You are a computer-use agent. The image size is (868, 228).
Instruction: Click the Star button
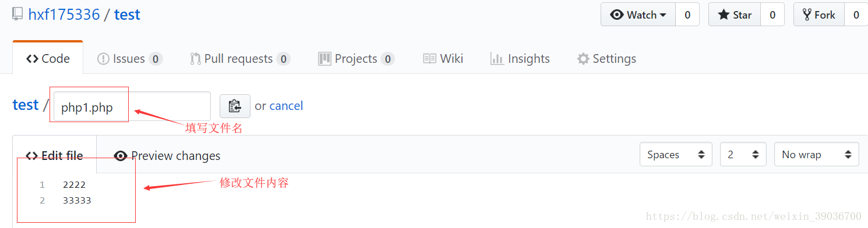click(x=735, y=15)
